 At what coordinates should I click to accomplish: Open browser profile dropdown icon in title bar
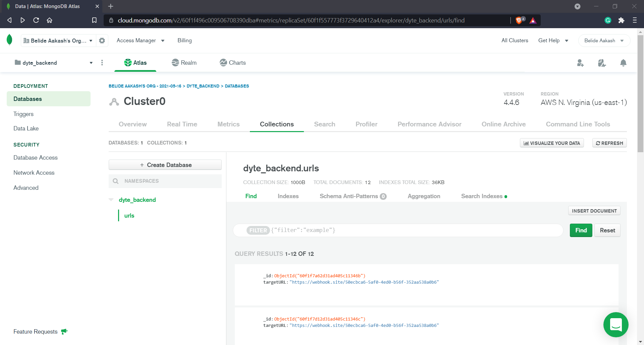pos(577,6)
